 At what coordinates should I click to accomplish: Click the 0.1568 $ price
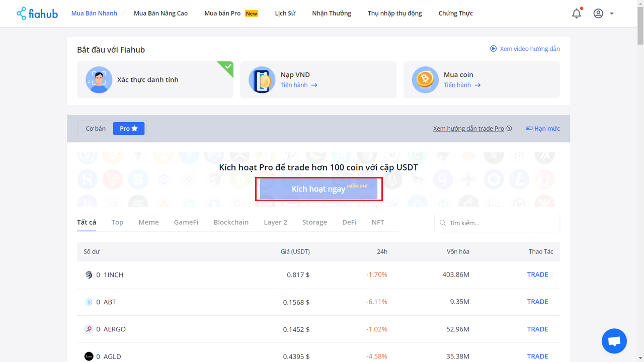click(x=296, y=302)
